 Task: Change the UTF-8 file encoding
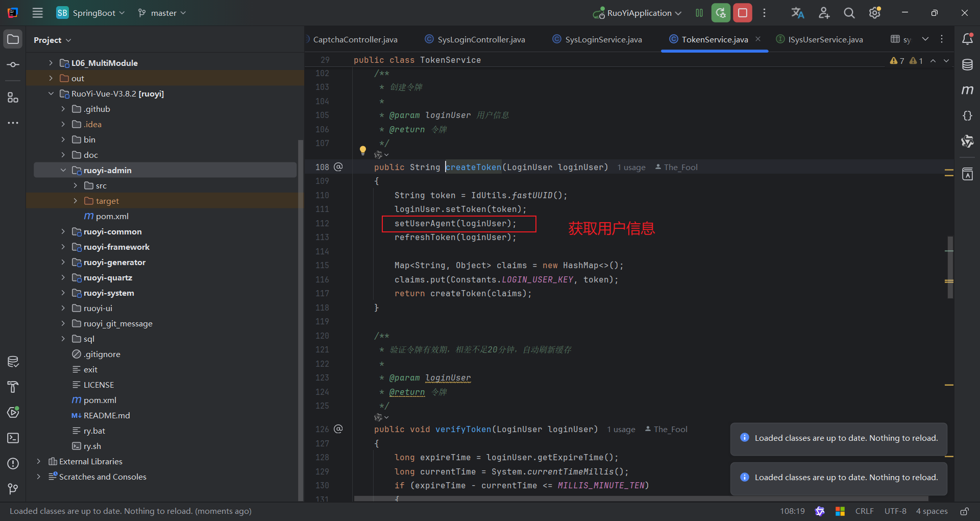click(x=895, y=511)
